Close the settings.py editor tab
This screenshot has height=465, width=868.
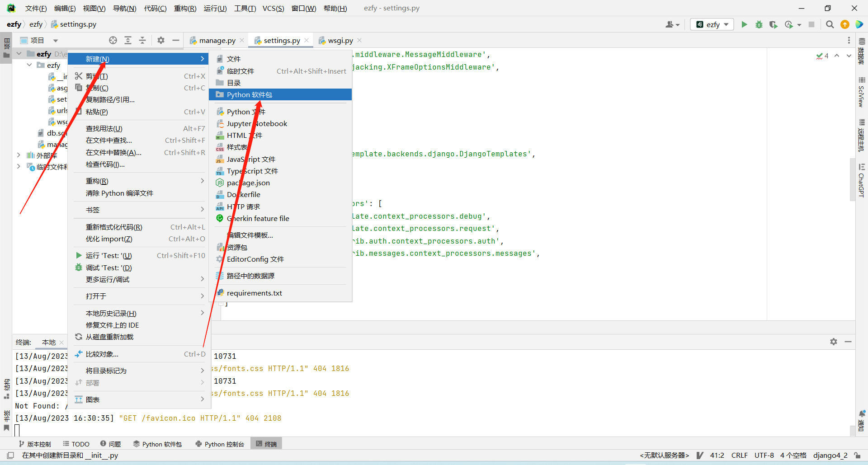pos(307,40)
